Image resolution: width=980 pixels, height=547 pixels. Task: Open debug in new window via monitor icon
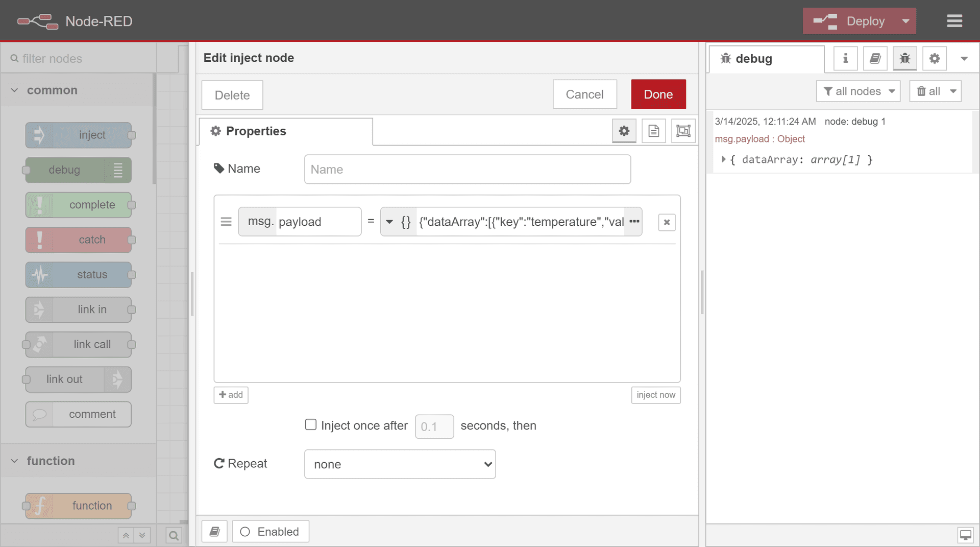966,535
